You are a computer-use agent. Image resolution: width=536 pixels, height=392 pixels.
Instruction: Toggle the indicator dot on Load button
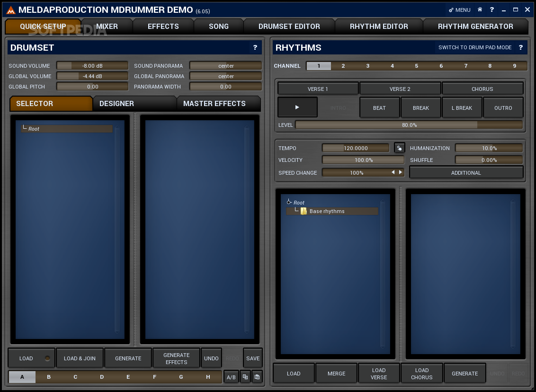[47, 358]
